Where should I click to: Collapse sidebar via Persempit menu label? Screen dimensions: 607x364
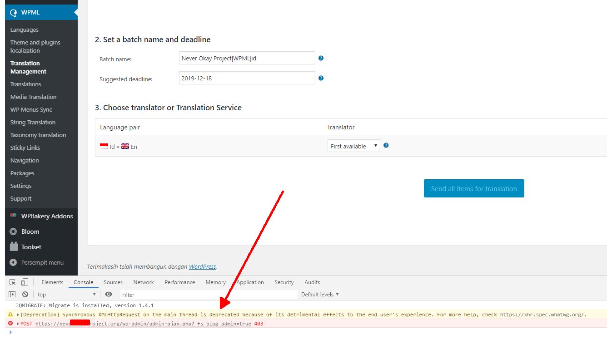(x=42, y=262)
